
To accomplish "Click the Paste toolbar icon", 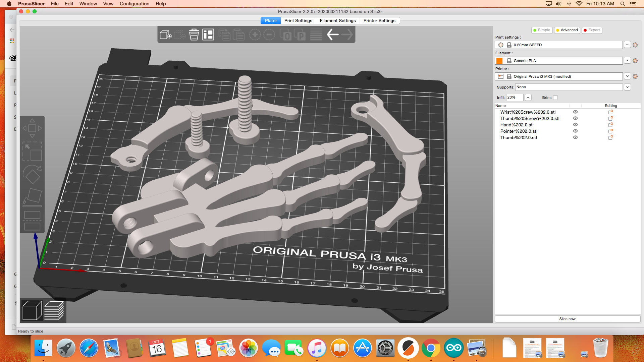I will 238,35.
